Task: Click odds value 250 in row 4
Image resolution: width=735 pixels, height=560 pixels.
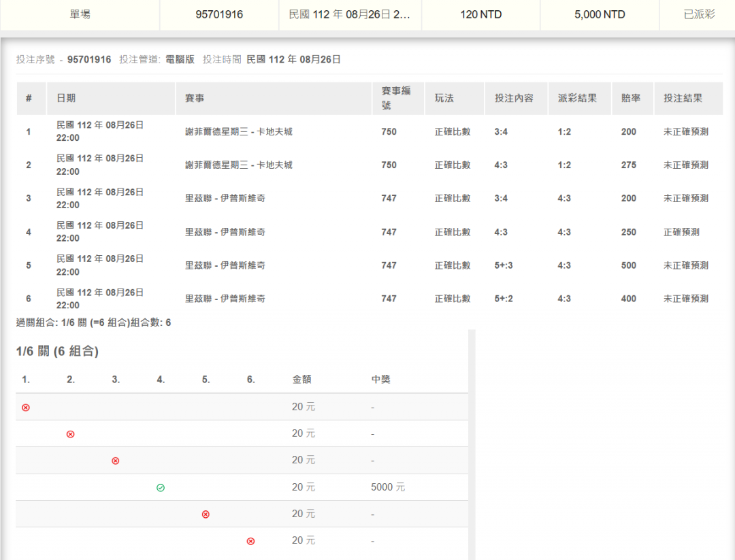Action: [629, 232]
